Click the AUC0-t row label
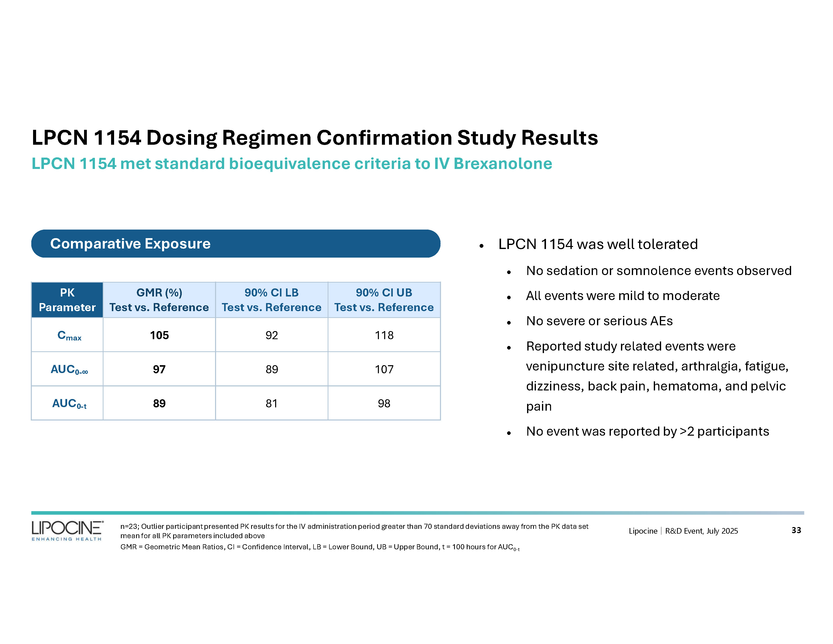This screenshot has width=833, height=644. 69,403
